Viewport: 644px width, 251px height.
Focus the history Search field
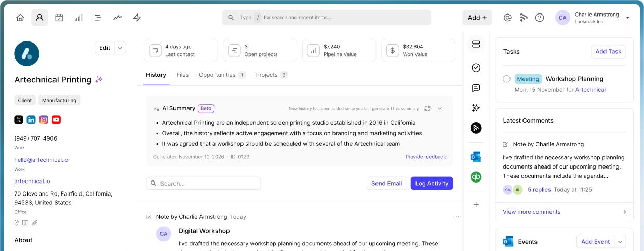coord(204,183)
